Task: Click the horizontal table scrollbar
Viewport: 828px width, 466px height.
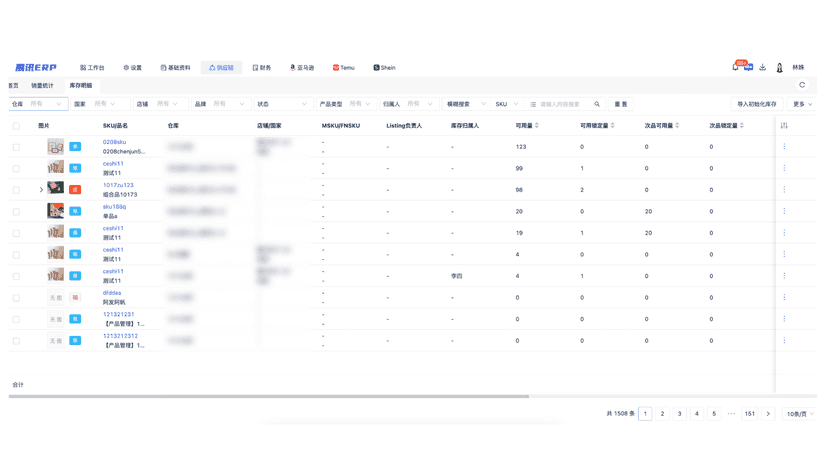Action: pyautogui.click(x=269, y=396)
